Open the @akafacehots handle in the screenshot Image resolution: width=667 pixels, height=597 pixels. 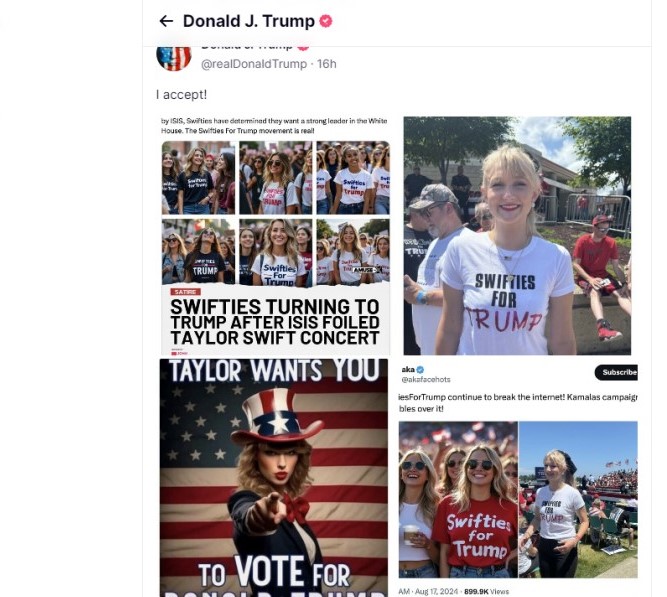[426, 380]
